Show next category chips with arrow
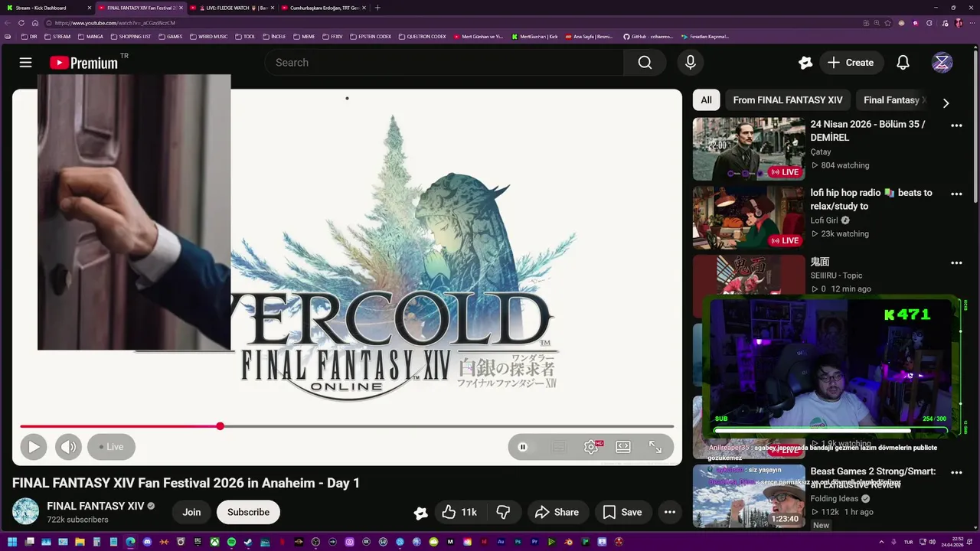 946,103
